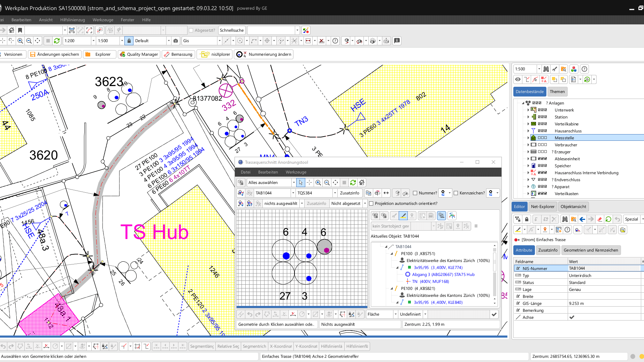Image resolution: width=644 pixels, height=362 pixels.
Task: Click the home view icon in main toolbar
Action: click(11, 30)
